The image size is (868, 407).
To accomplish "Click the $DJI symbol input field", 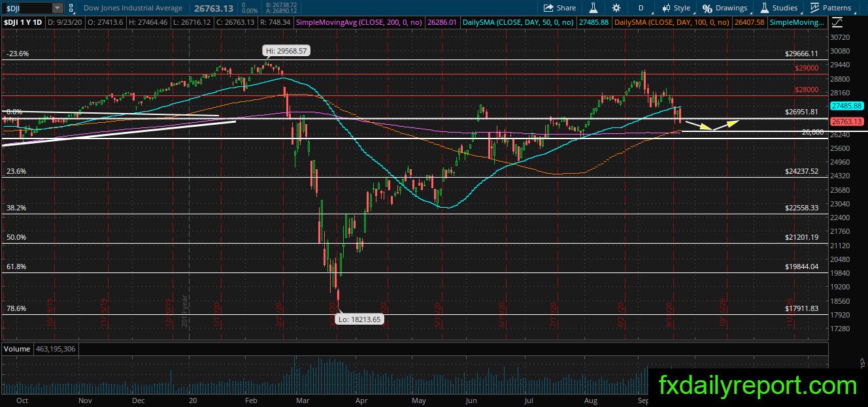I will [26, 8].
